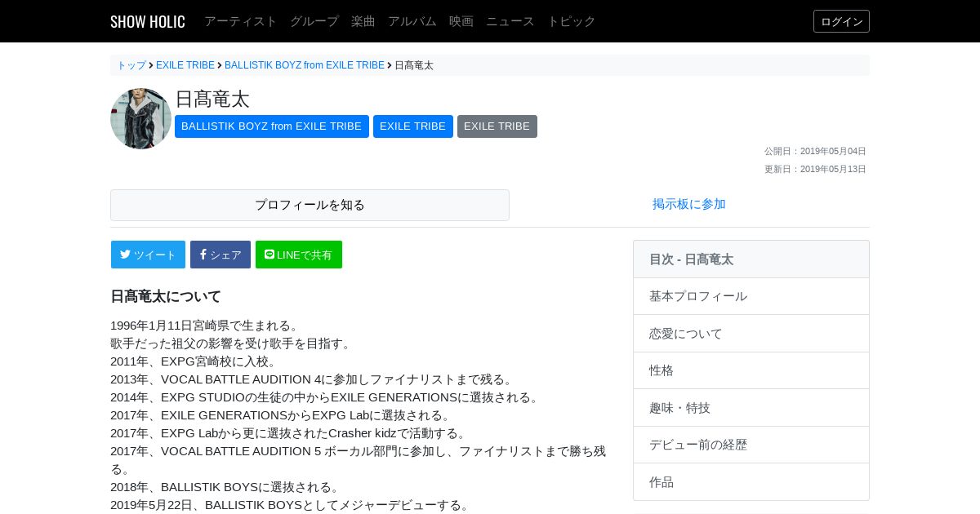Go to the アルバム navigation item
The width and height of the screenshot is (980, 514).
(x=412, y=21)
